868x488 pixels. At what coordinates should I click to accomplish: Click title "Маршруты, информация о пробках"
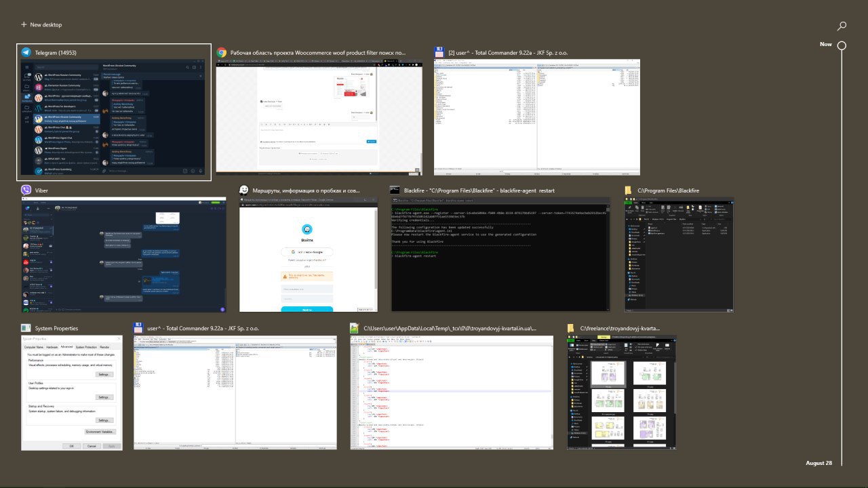[x=307, y=191]
